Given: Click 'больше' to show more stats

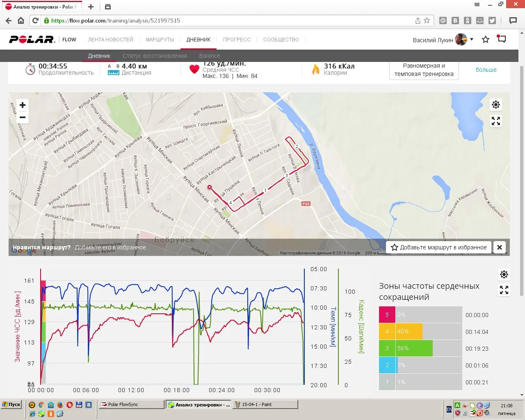Looking at the screenshot, I should tap(486, 70).
